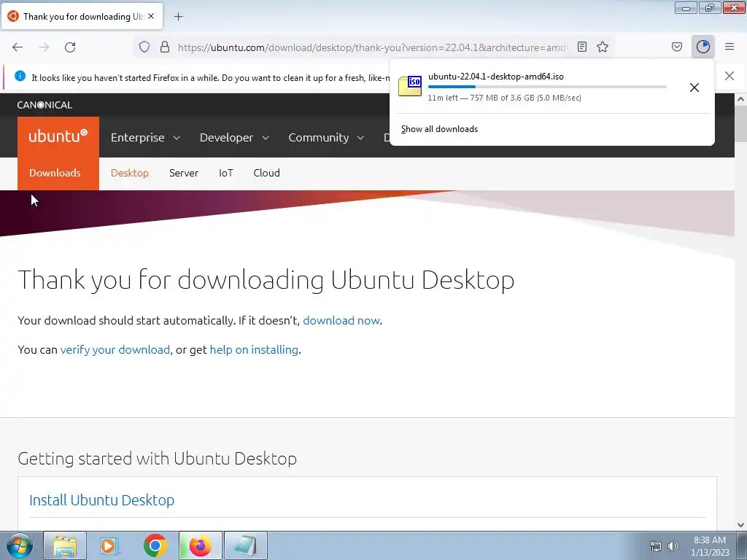Viewport: 747px width, 560px height.
Task: Dismiss the Firefox refresh notification bar
Action: coord(729,76)
